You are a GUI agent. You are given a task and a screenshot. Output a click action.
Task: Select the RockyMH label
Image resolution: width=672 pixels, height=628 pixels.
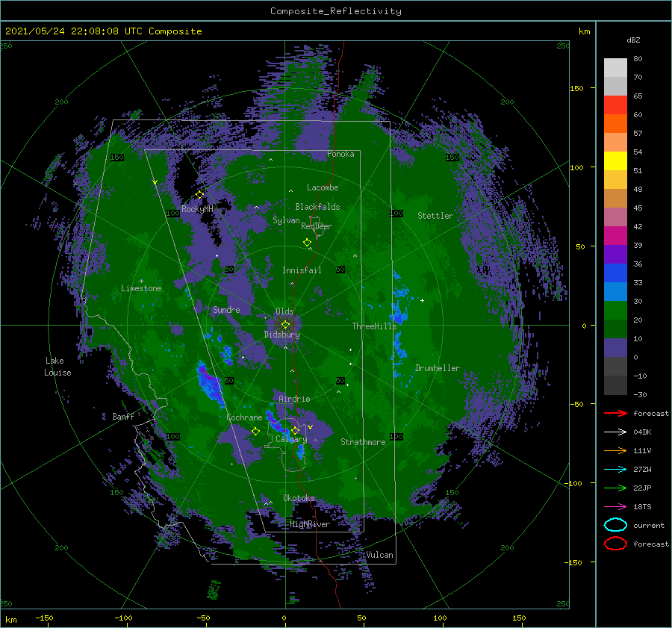pyautogui.click(x=197, y=209)
